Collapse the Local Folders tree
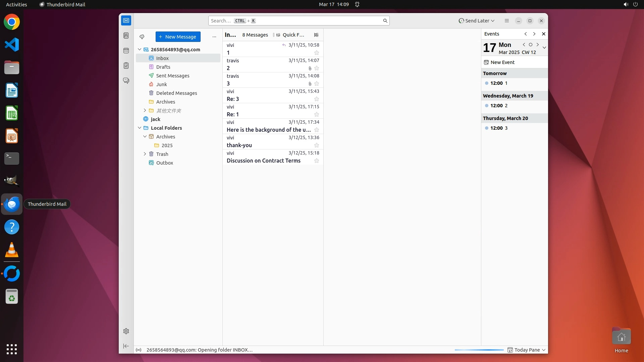This screenshot has height=362, width=644. coord(140,128)
